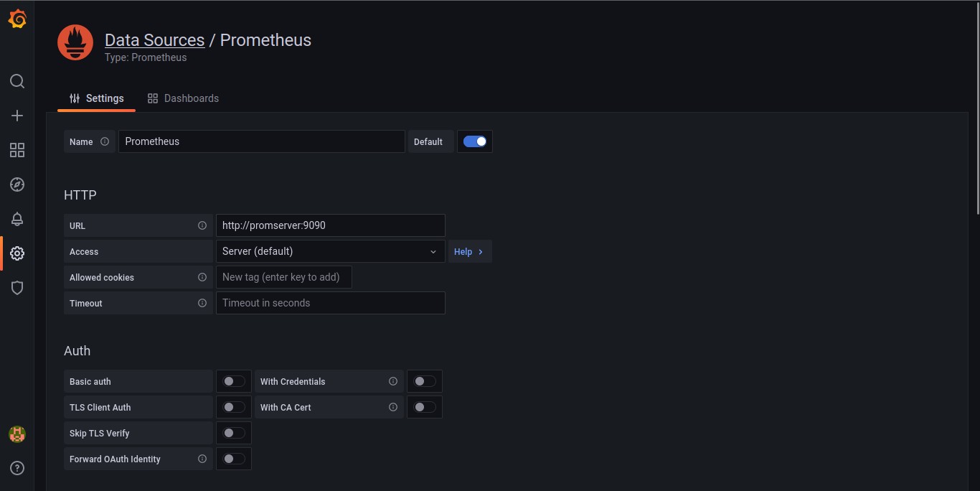Enable the Skip TLS Verify switch
Viewport: 980px width, 491px height.
(x=234, y=433)
